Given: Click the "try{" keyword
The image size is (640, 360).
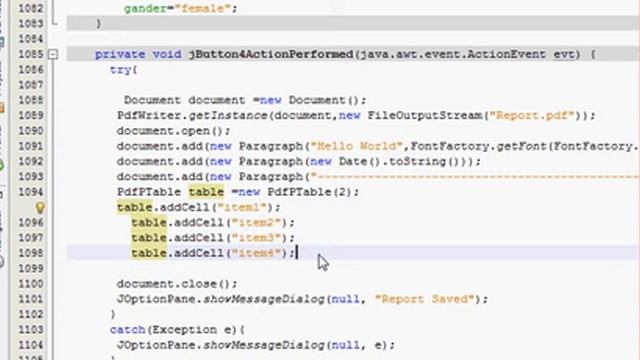Looking at the screenshot, I should click(x=123, y=70).
